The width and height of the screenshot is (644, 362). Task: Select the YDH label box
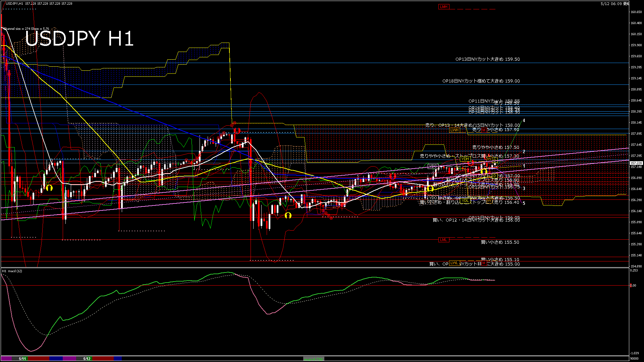pyautogui.click(x=465, y=159)
